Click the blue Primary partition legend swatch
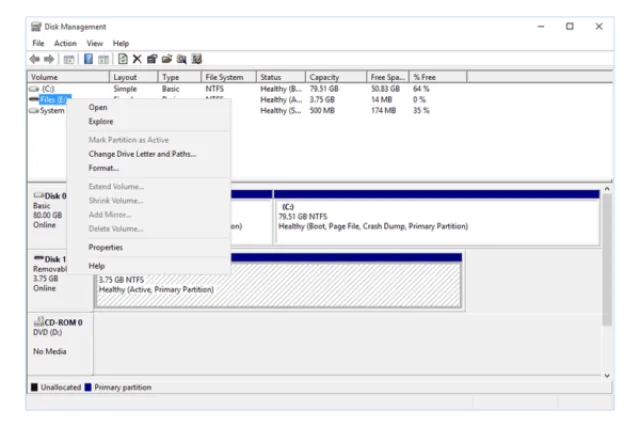Screen dimensions: 640x427 tap(88, 387)
